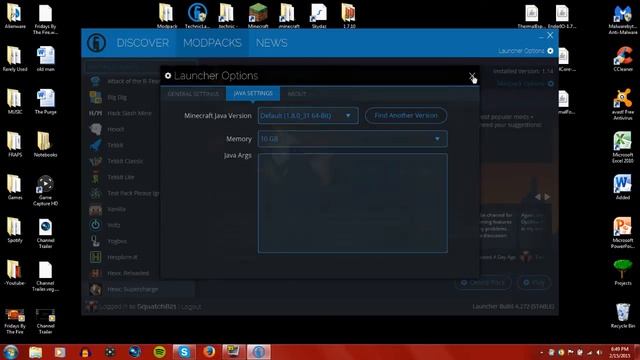Open the Spotify desktop folder
Viewport: 640px width, 360px height.
(15, 230)
